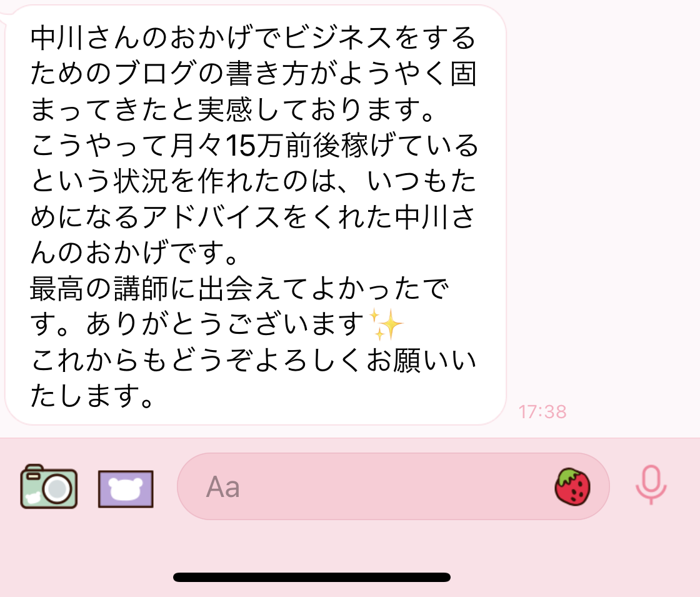This screenshot has height=597, width=700.
Task: Tap the sparkle emoji in the message
Action: coord(386,324)
